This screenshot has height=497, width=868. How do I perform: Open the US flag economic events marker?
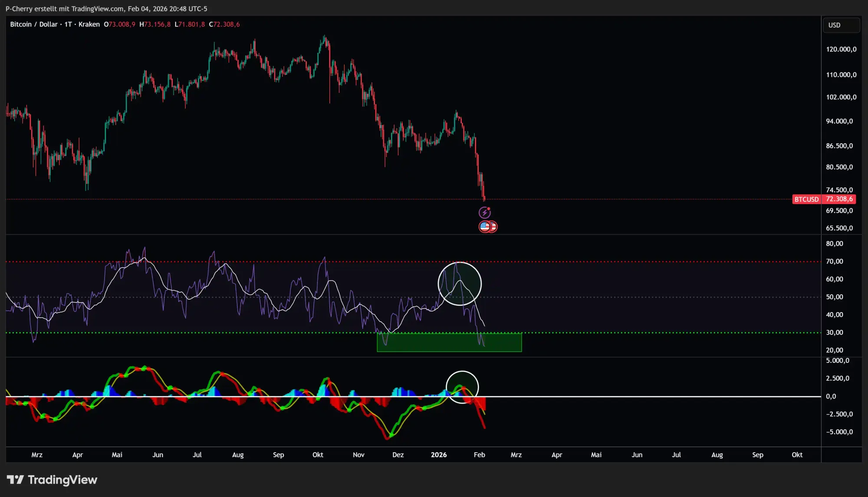point(484,226)
